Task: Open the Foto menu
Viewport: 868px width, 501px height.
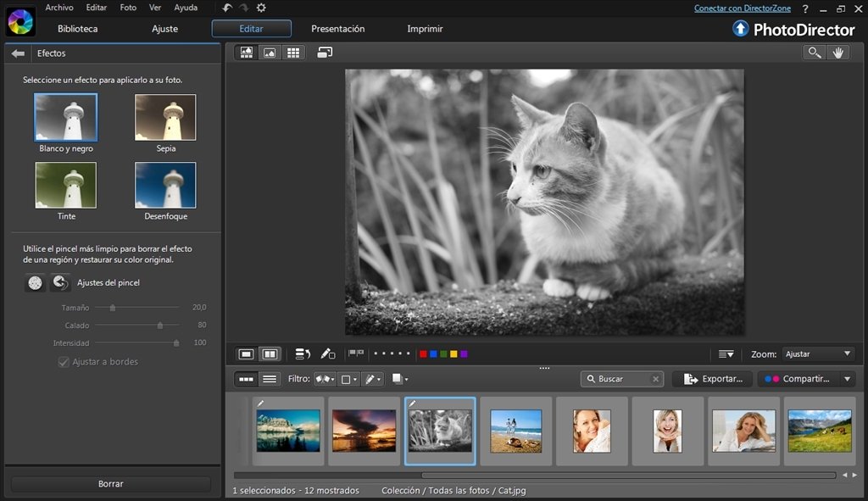Action: coord(128,8)
